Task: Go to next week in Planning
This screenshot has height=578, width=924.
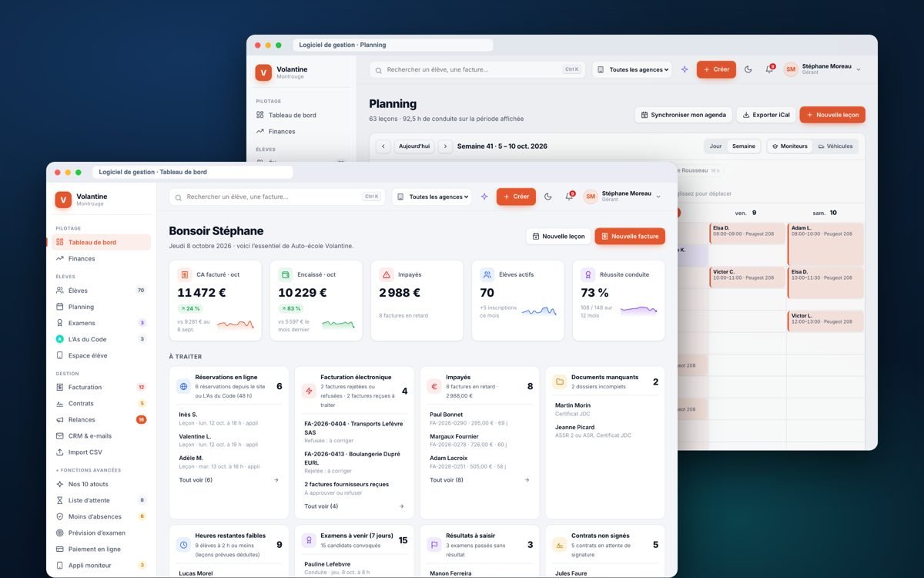Action: pyautogui.click(x=445, y=146)
